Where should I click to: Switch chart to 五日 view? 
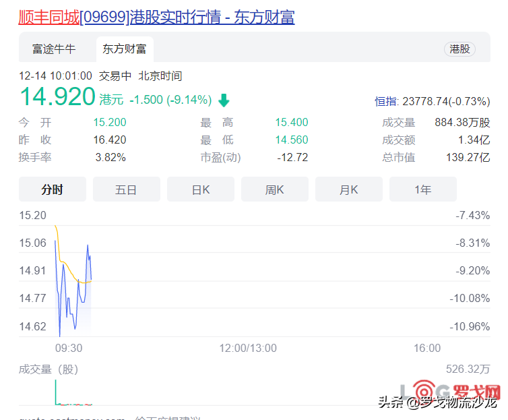click(x=127, y=189)
